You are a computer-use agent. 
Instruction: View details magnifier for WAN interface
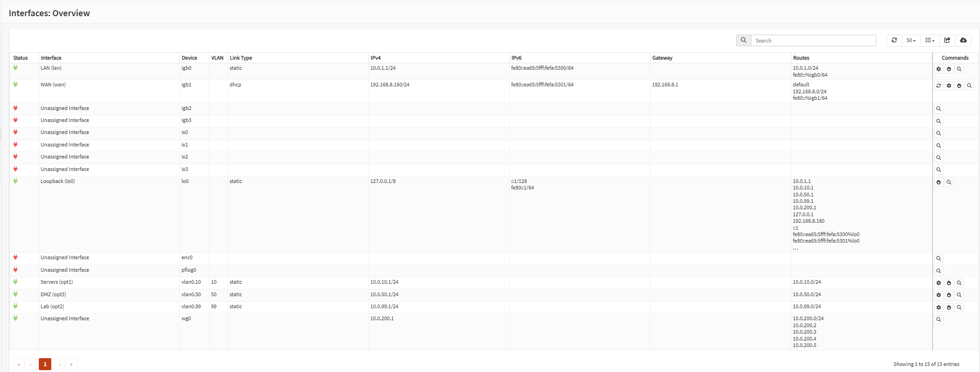point(969,86)
